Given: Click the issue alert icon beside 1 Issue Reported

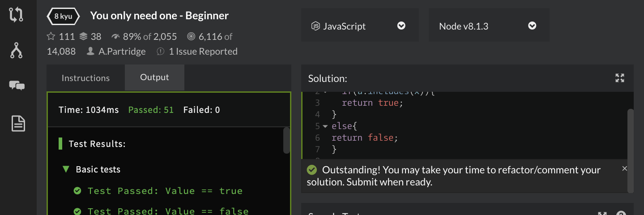Looking at the screenshot, I should click(x=161, y=52).
